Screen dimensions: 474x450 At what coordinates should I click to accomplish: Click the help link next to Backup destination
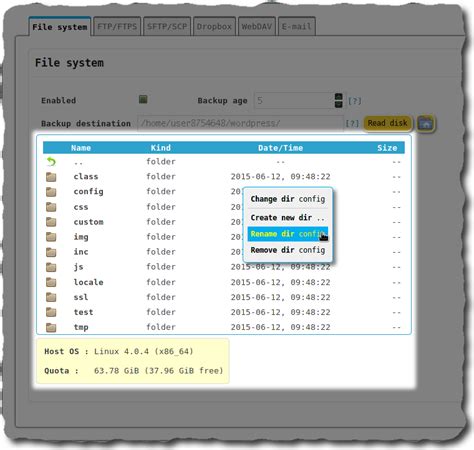click(x=352, y=123)
